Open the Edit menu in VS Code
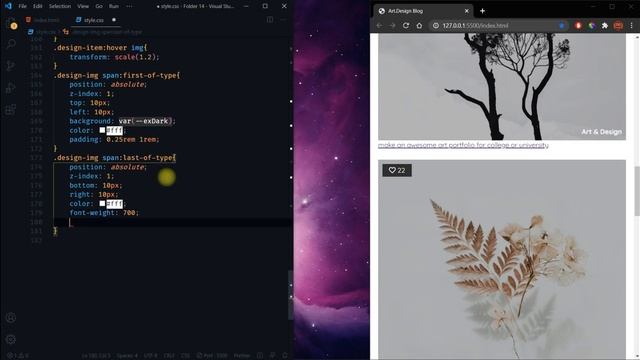640x360 pixels. click(x=38, y=6)
